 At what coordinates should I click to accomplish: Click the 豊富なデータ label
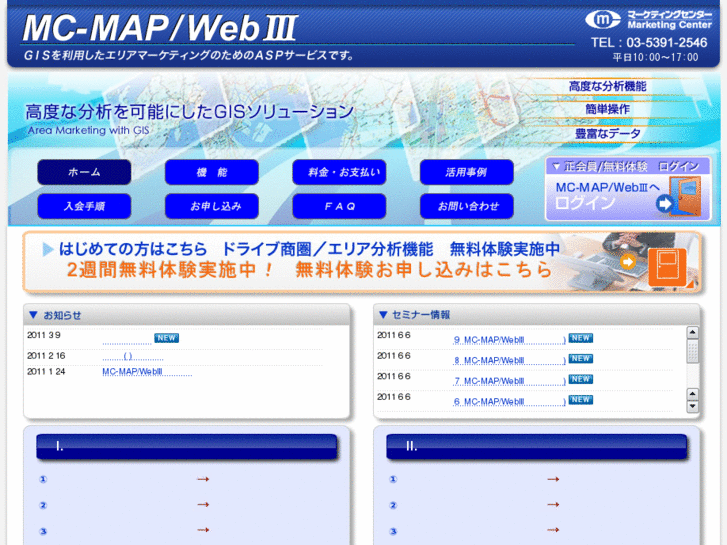[x=607, y=134]
